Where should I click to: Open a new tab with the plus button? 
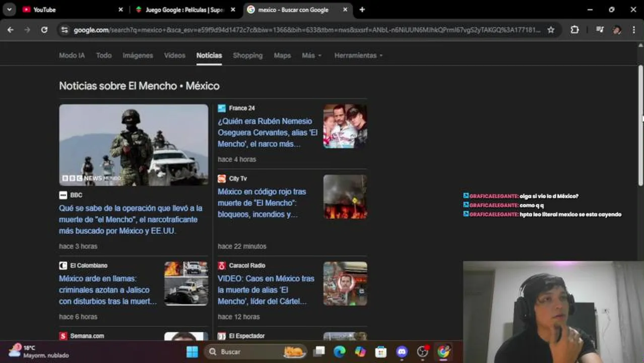[x=362, y=10]
